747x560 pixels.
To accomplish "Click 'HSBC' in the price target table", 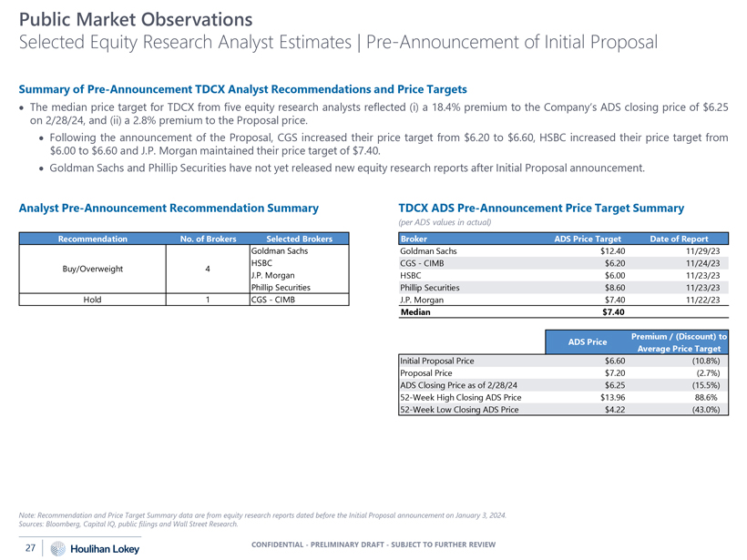I will click(411, 276).
